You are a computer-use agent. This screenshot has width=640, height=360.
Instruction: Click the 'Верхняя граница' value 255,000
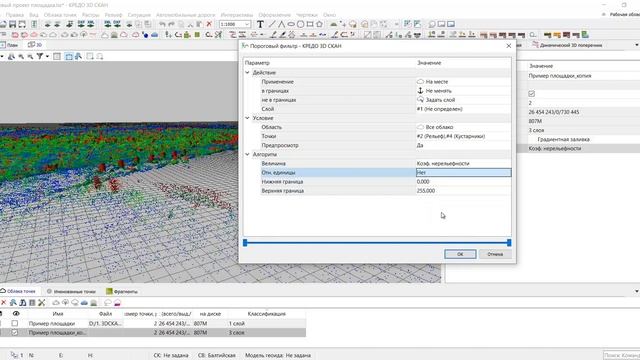[x=463, y=191]
